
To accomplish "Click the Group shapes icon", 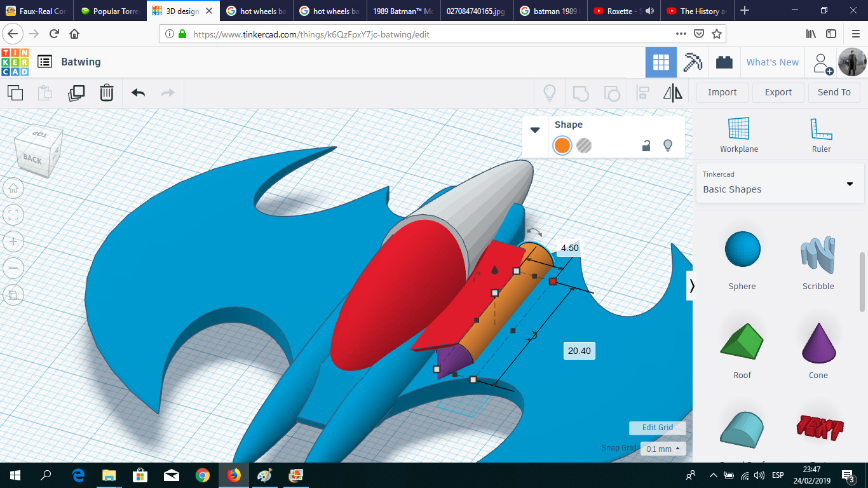I will pos(581,93).
